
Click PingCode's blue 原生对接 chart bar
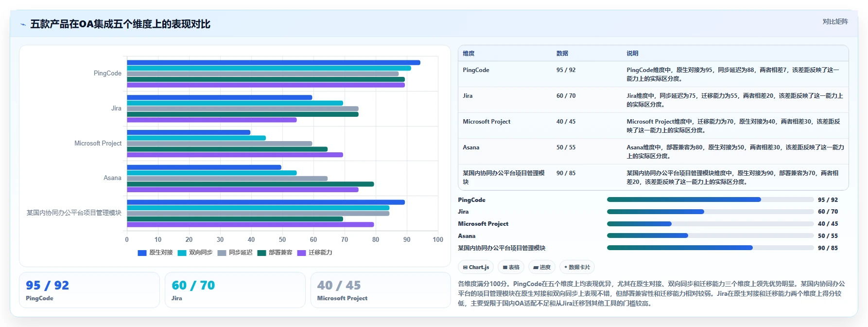[274, 62]
